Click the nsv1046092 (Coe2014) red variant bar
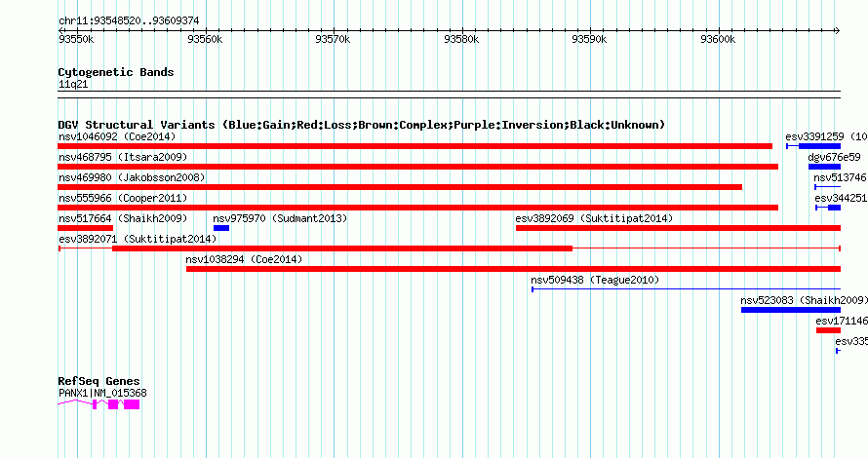Viewport: 868px width, 458px height. point(414,146)
